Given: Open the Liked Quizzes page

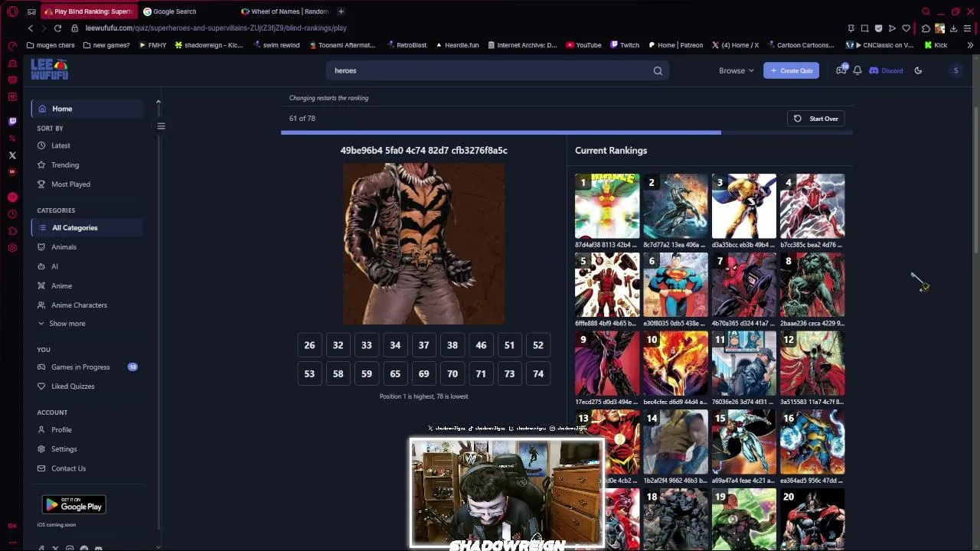Looking at the screenshot, I should pyautogui.click(x=73, y=386).
